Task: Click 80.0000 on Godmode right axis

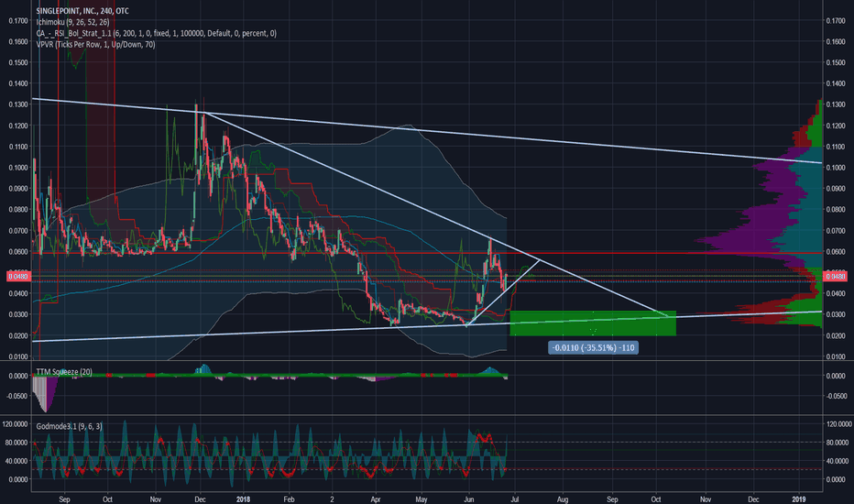Action: tap(838, 443)
